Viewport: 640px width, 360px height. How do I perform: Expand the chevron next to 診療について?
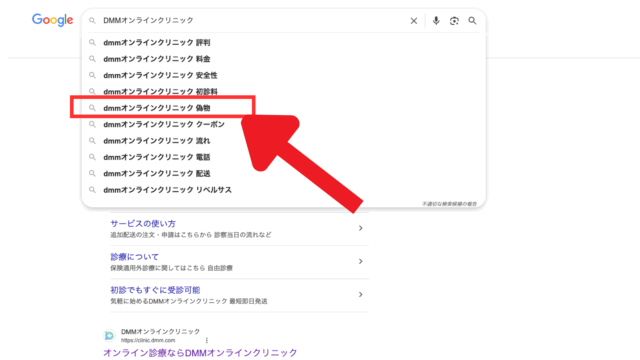click(360, 261)
